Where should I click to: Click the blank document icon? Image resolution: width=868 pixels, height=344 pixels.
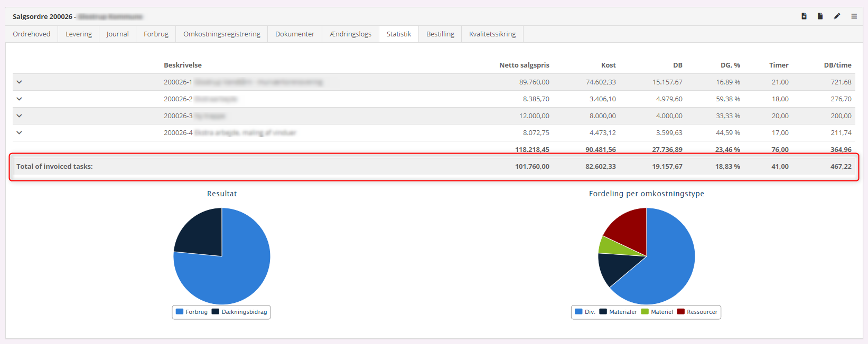click(820, 16)
